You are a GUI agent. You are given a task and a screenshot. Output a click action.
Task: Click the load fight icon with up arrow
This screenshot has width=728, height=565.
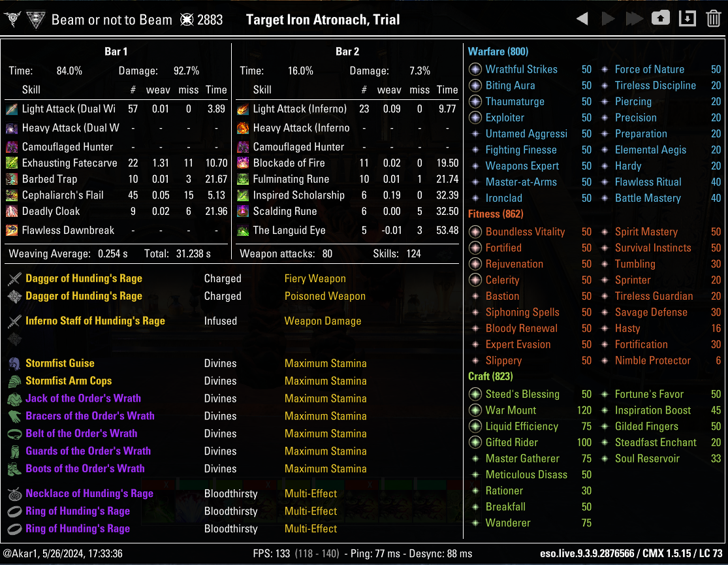tap(660, 19)
